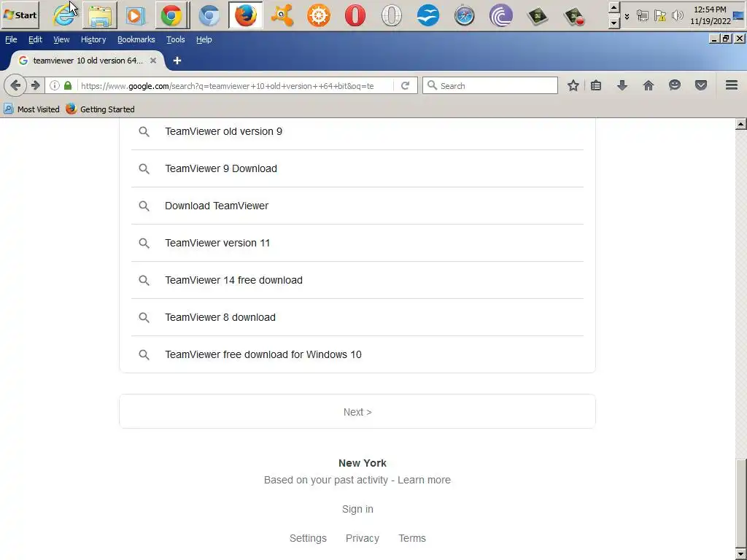Open the Learn more location link
Screen dimensions: 747x560
pos(424,480)
